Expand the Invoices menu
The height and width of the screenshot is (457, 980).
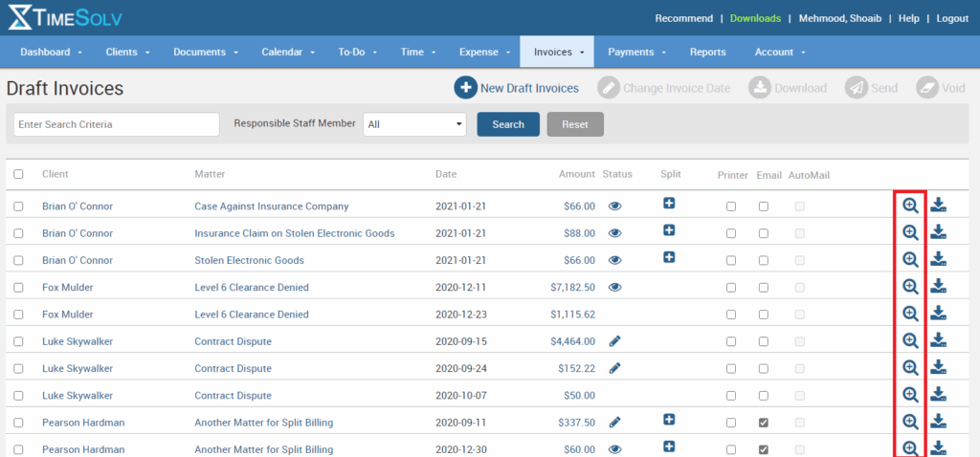tap(557, 52)
